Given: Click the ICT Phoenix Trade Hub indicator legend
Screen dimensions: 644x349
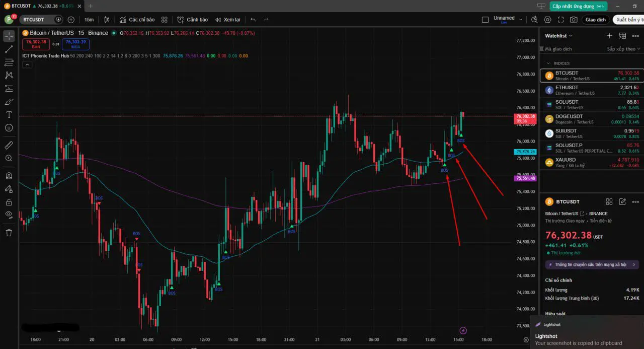Looking at the screenshot, I should [x=45, y=56].
